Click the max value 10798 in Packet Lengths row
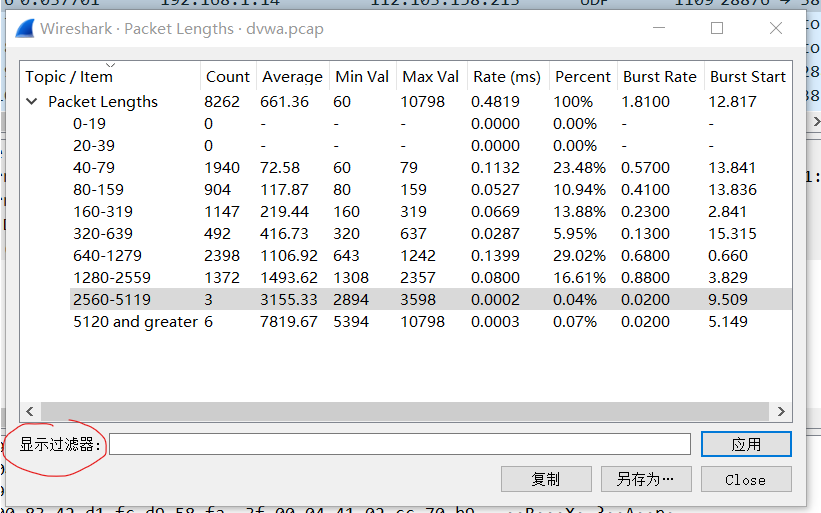Image resolution: width=821 pixels, height=513 pixels. tap(423, 102)
